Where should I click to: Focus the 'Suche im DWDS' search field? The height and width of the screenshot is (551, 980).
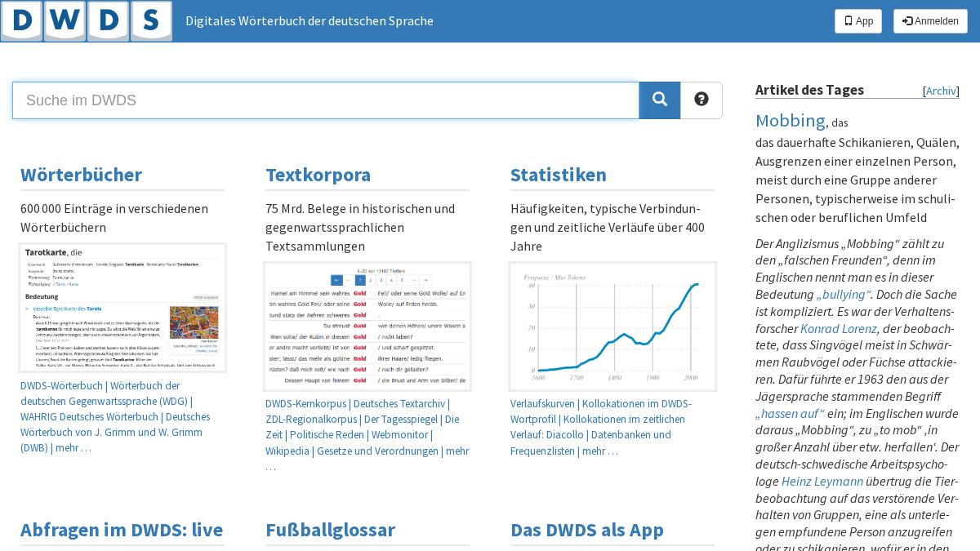(x=326, y=100)
